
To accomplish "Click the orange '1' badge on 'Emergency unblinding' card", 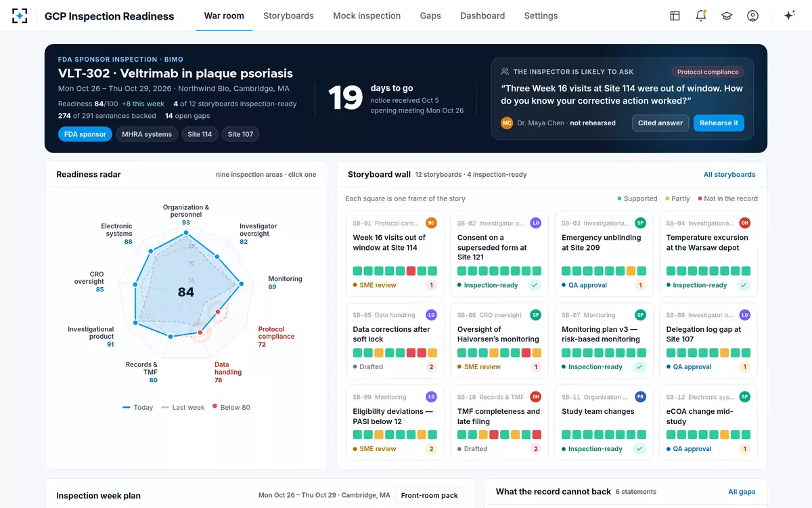I will pos(640,285).
